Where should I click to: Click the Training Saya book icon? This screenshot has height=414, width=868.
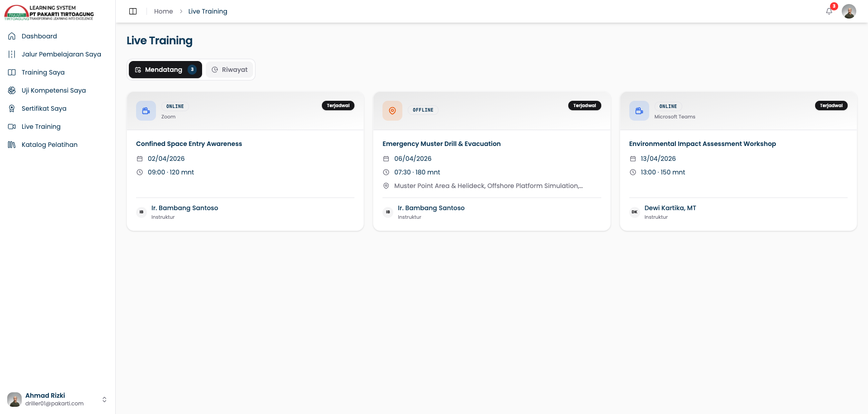coord(12,72)
